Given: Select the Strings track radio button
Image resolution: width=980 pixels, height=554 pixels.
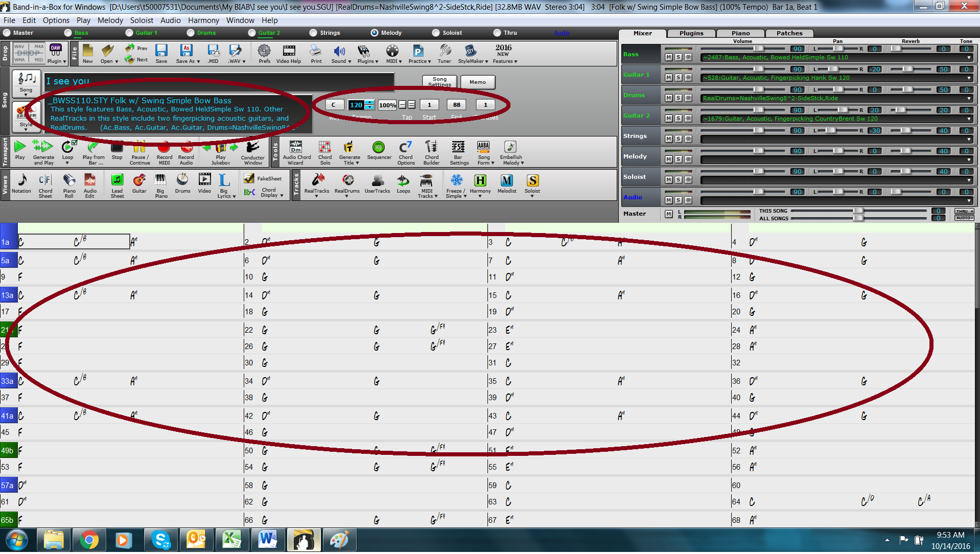Looking at the screenshot, I should (x=313, y=33).
